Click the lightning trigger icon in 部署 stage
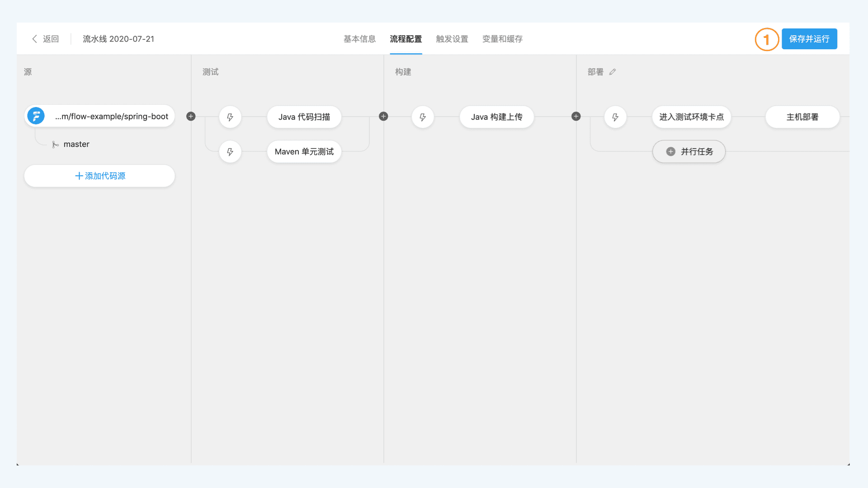 [615, 117]
